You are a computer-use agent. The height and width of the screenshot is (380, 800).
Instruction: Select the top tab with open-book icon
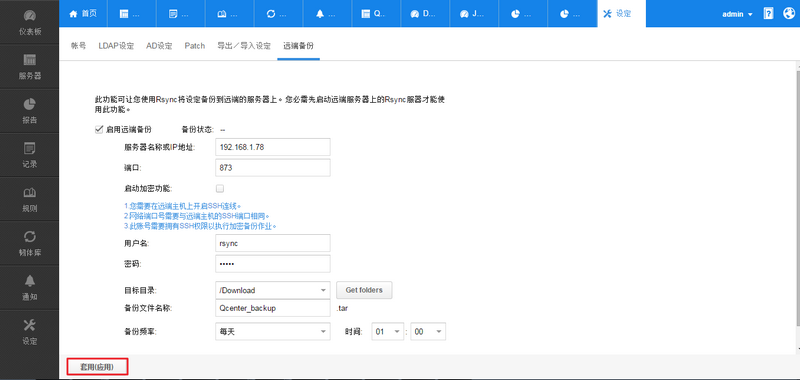point(229,14)
